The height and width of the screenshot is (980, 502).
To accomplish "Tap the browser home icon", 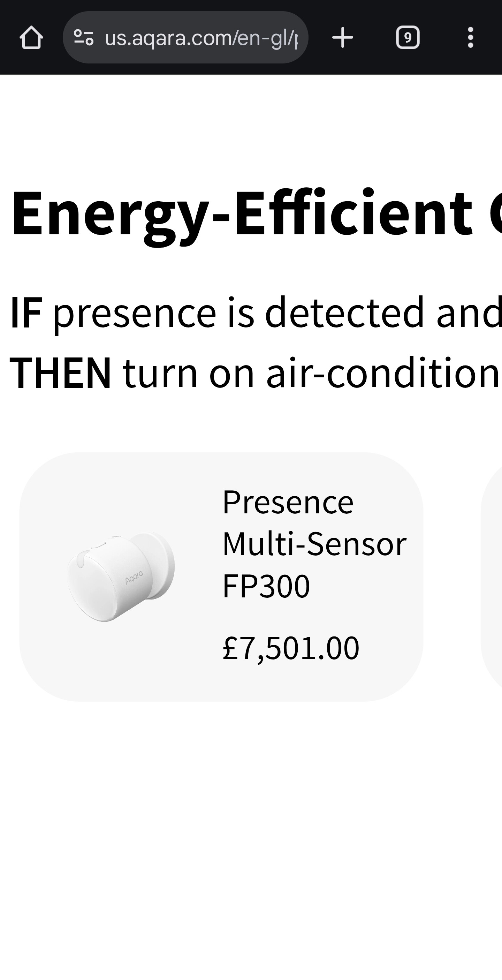I will pos(31,37).
